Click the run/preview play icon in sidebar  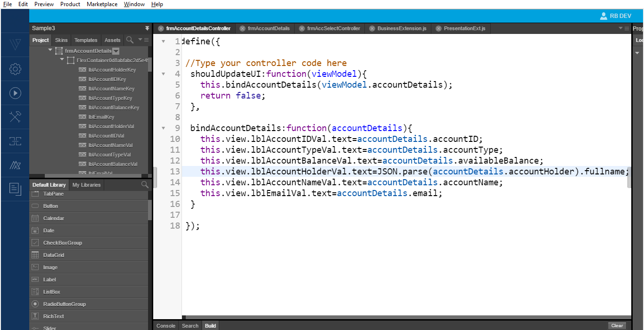[x=15, y=93]
